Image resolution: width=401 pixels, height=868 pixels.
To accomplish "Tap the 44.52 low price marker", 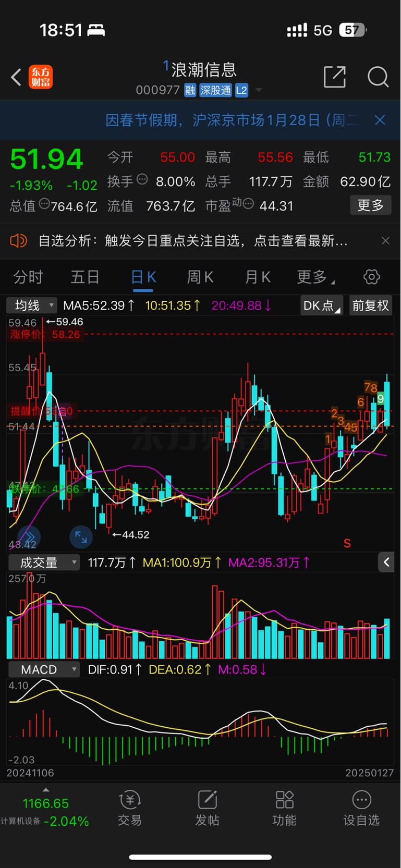I will (x=131, y=535).
